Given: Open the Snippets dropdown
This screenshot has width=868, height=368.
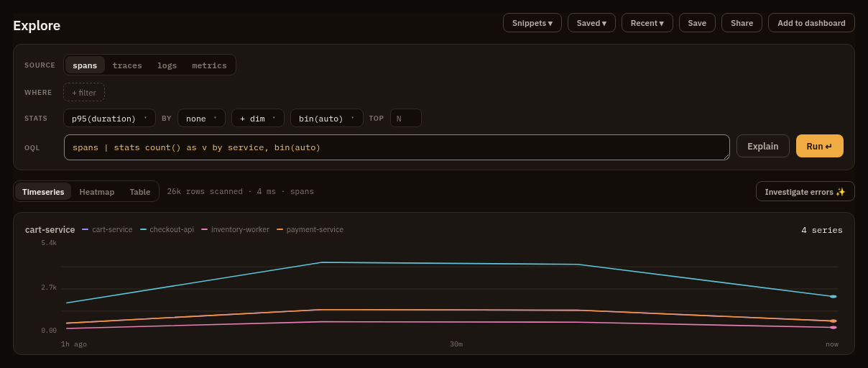Looking at the screenshot, I should [x=532, y=23].
